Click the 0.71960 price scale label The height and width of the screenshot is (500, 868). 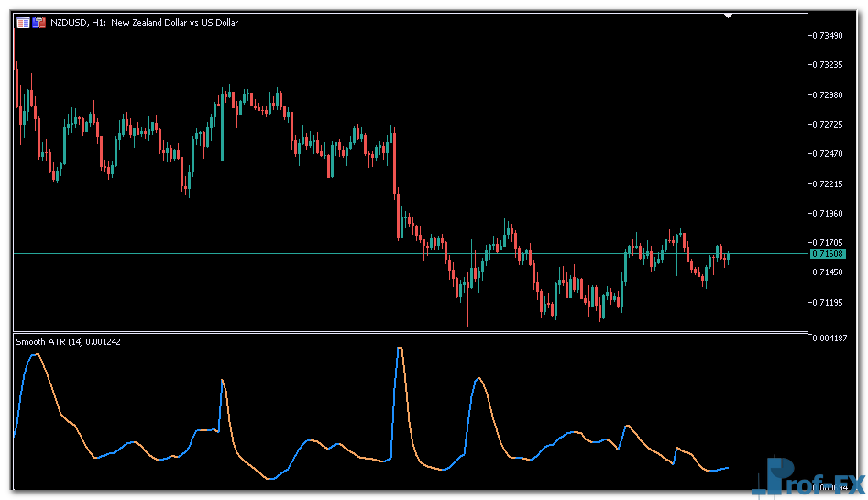coord(829,213)
